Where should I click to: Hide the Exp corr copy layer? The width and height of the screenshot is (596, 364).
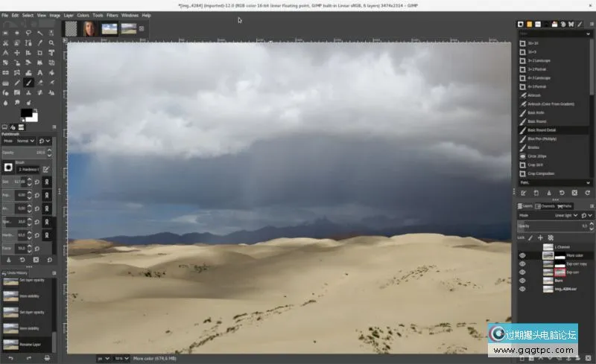[521, 264]
